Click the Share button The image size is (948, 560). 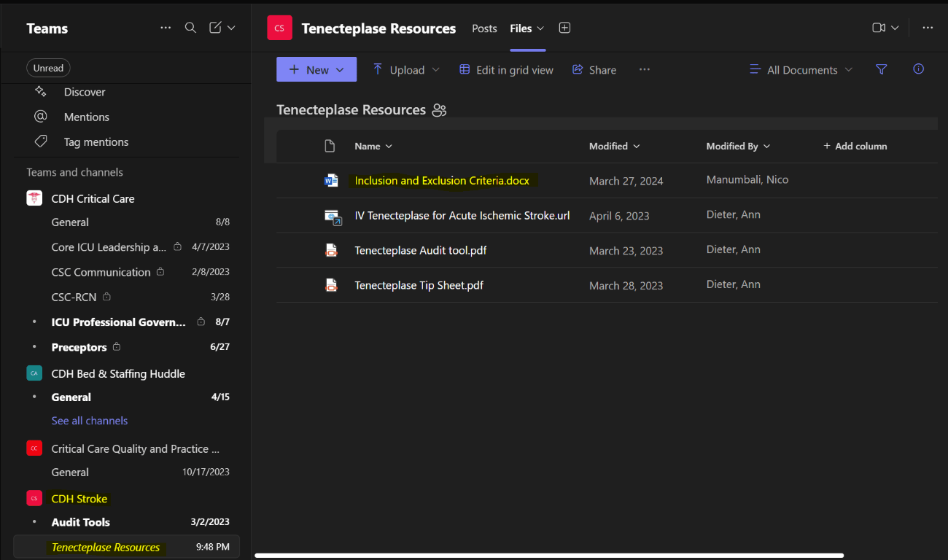tap(594, 69)
